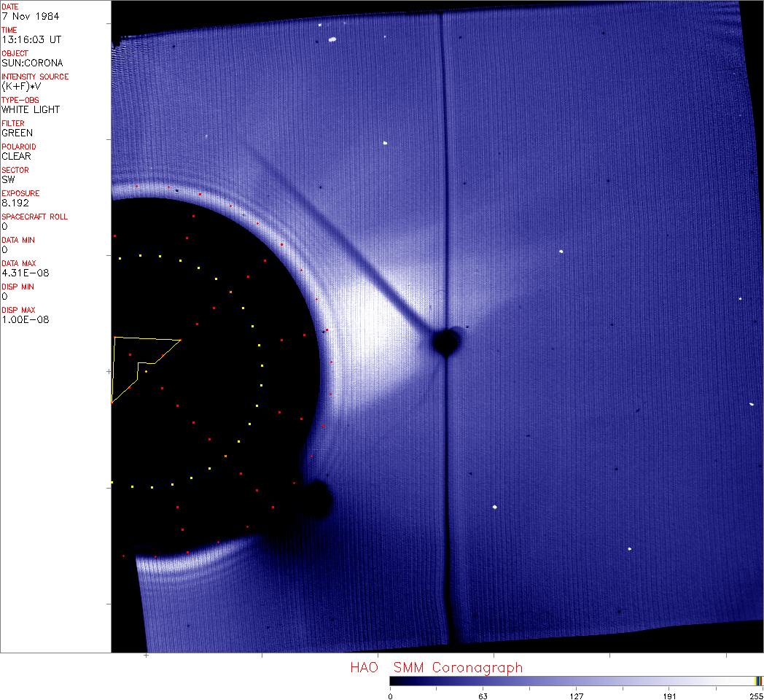The image size is (764, 700).
Task: Click the SUN:CORONA object value
Action: pyautogui.click(x=32, y=63)
